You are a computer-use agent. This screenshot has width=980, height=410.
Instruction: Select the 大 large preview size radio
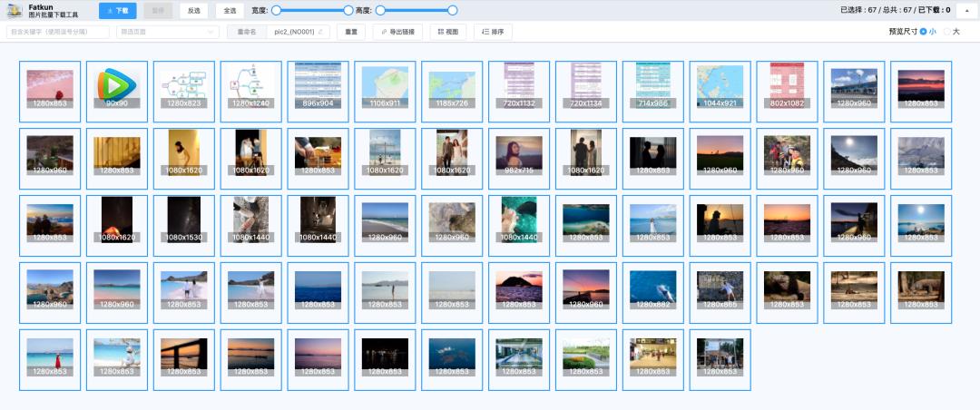click(x=948, y=32)
